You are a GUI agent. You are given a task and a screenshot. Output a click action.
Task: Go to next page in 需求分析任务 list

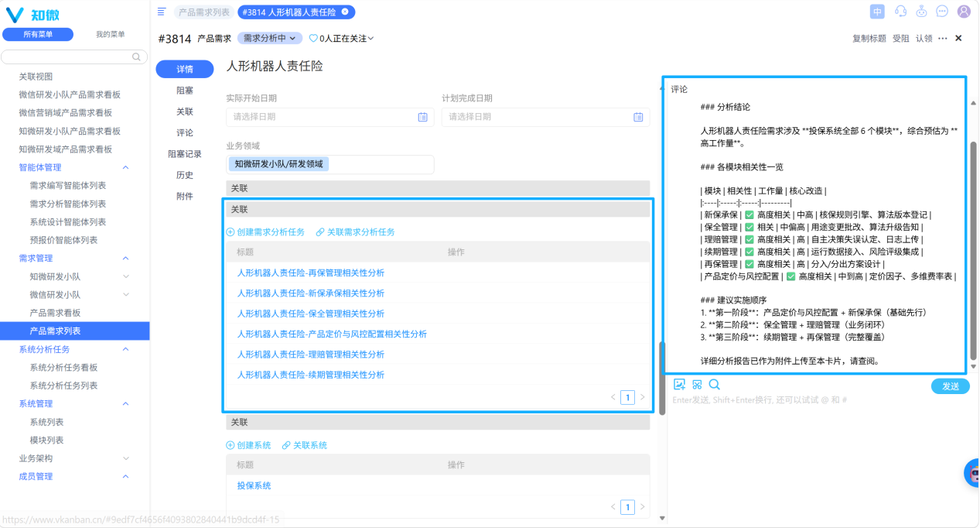[x=642, y=397]
